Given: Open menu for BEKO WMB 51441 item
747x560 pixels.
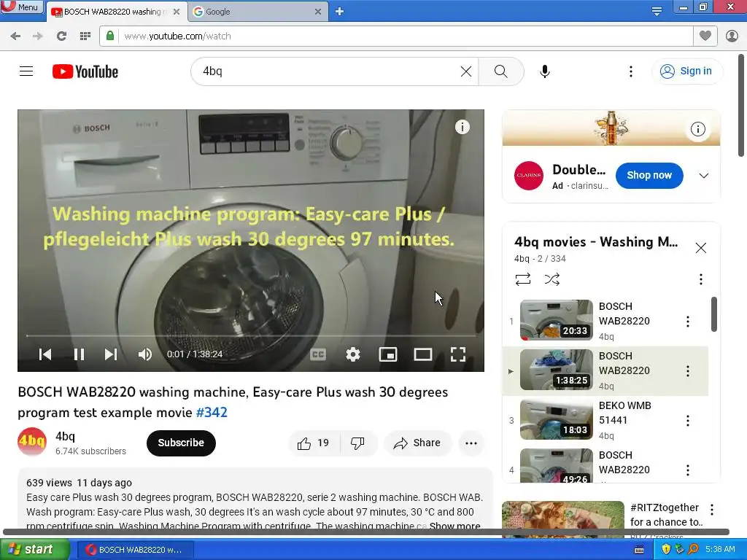Looking at the screenshot, I should pos(687,421).
